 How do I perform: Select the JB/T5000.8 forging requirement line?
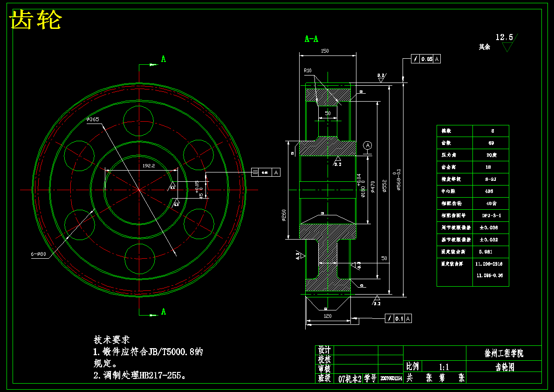pos(148,352)
